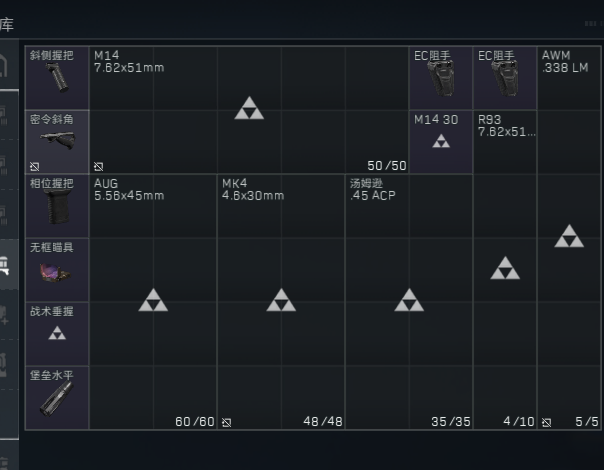This screenshot has height=470, width=604.
Task: Click the 35/35 count on 汤姆逊 ammo
Action: click(451, 422)
